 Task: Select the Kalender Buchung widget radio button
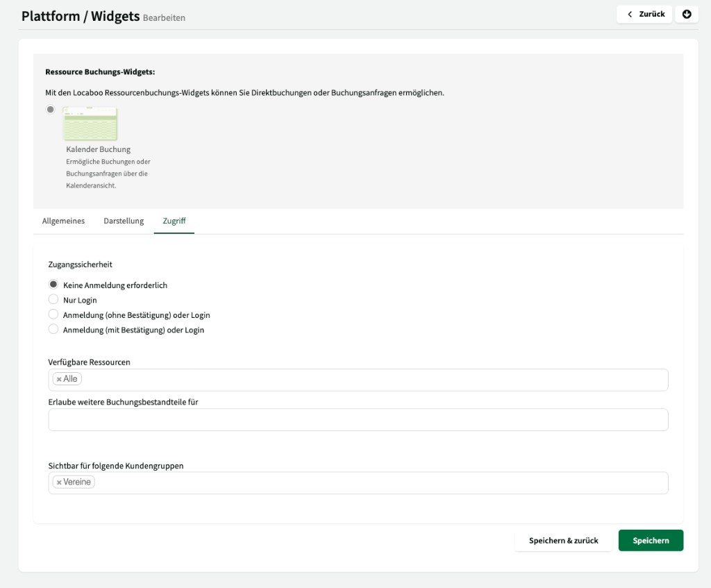point(49,109)
